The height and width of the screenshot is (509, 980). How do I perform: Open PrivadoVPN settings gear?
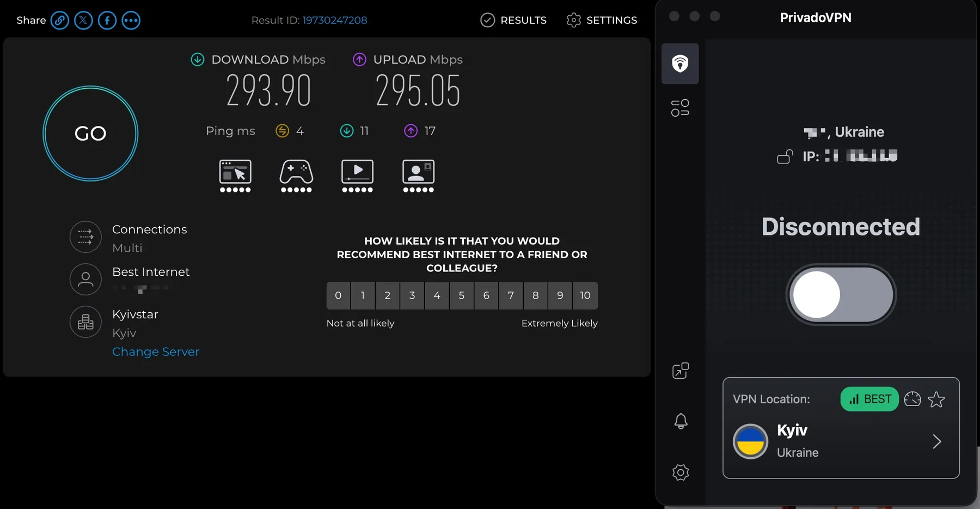tap(681, 472)
